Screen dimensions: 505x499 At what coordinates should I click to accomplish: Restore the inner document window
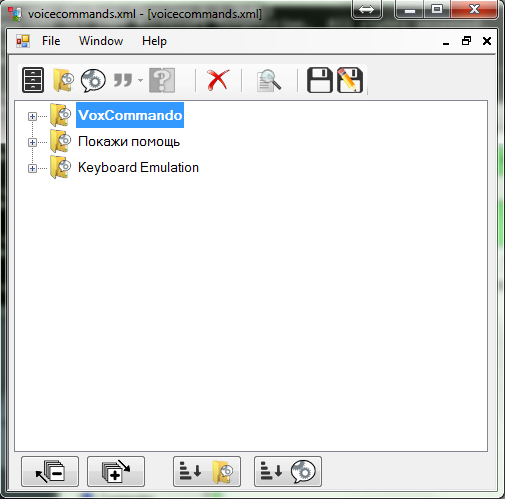click(x=466, y=41)
